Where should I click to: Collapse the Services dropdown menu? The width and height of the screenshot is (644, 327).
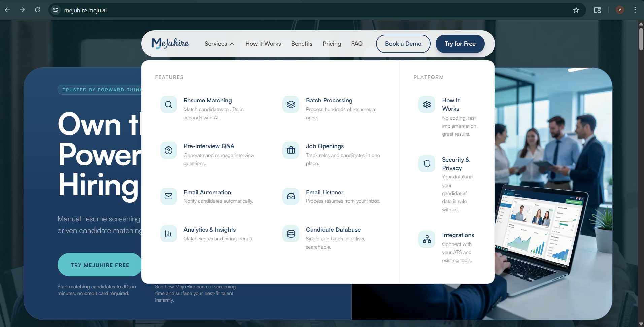pyautogui.click(x=219, y=44)
